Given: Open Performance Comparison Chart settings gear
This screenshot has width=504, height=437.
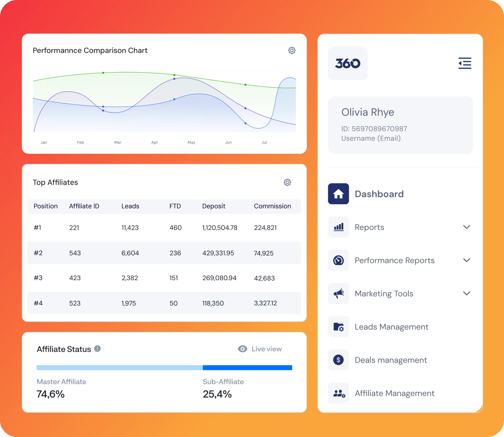Looking at the screenshot, I should coord(292,50).
